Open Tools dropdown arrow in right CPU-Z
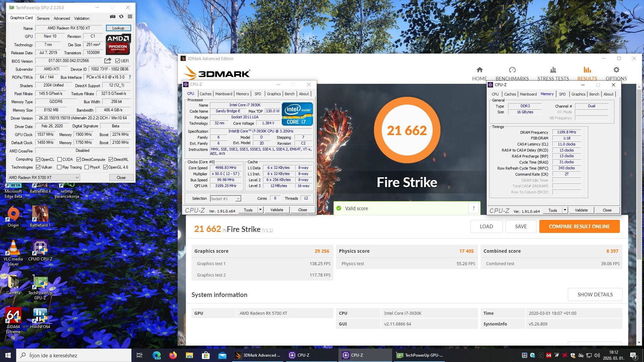644x362 pixels. 565,210
